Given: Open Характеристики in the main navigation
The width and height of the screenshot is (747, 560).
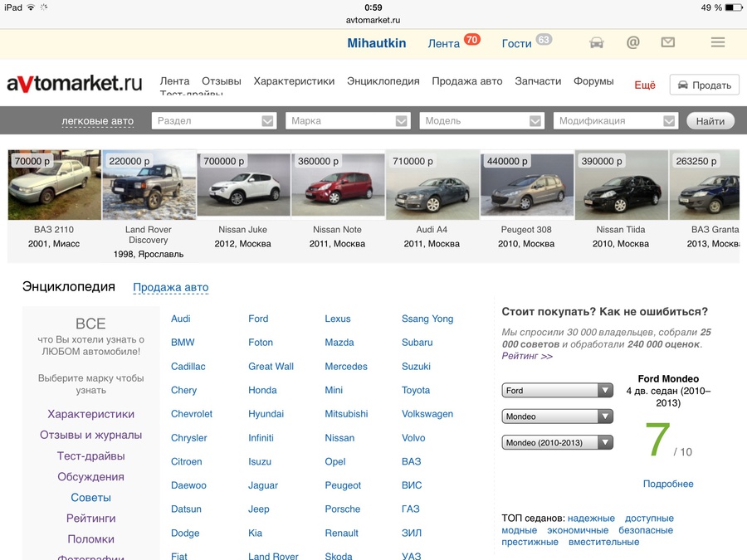Looking at the screenshot, I should click(x=294, y=81).
